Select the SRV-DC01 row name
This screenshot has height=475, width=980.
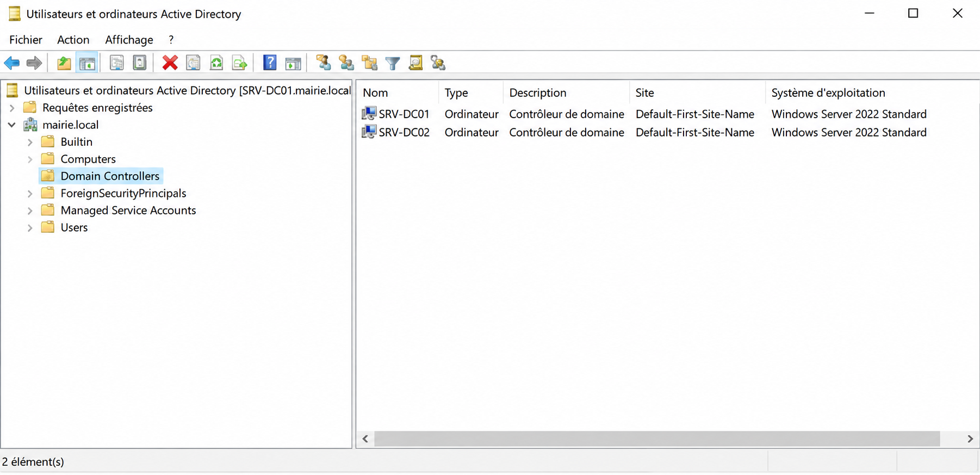[x=404, y=114]
